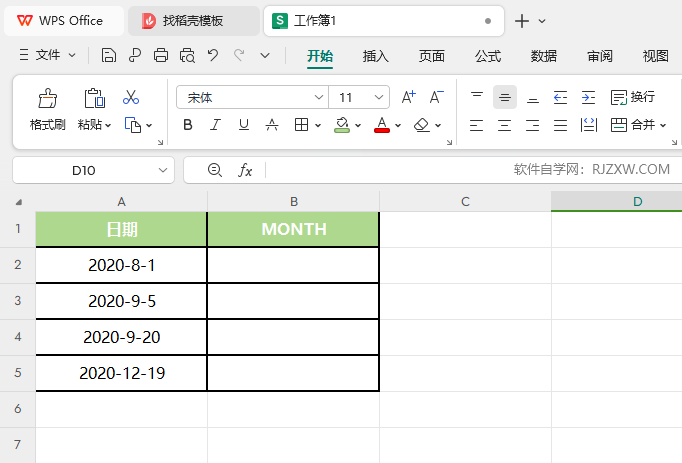Click the Save icon in quick access toolbar
The width and height of the screenshot is (682, 463).
[x=109, y=56]
